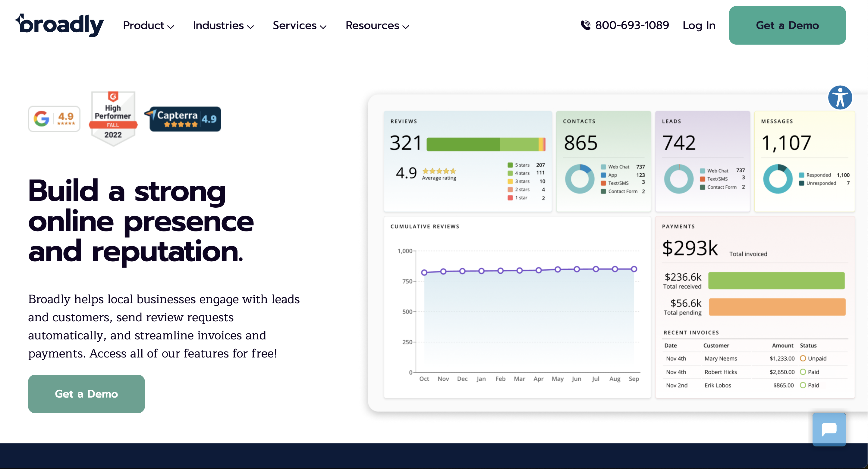This screenshot has width=868, height=469.
Task: Click the $2,650.00 invoice amount
Action: 782,372
